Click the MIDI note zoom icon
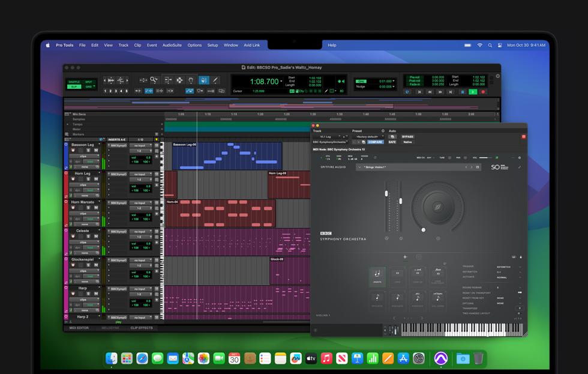The image size is (588, 374). point(121,80)
